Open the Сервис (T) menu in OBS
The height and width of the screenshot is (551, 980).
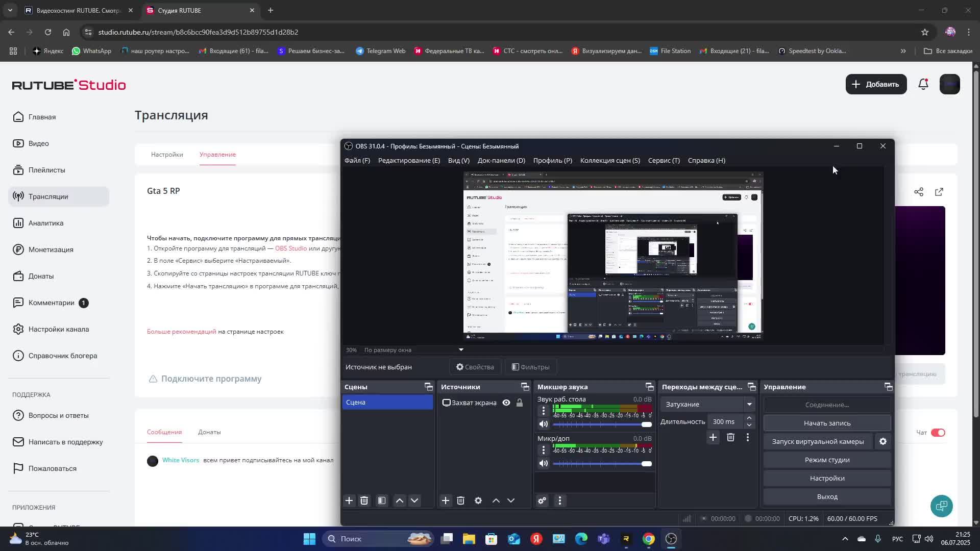[664, 160]
